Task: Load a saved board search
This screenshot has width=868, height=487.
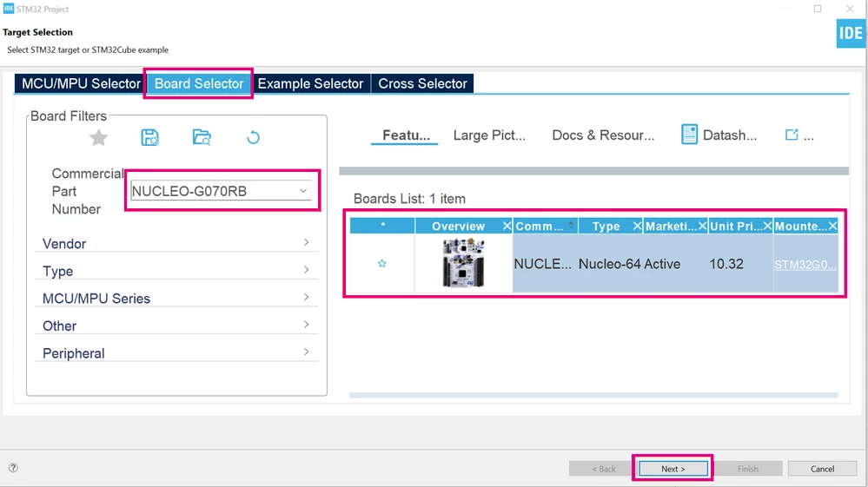Action: [202, 137]
